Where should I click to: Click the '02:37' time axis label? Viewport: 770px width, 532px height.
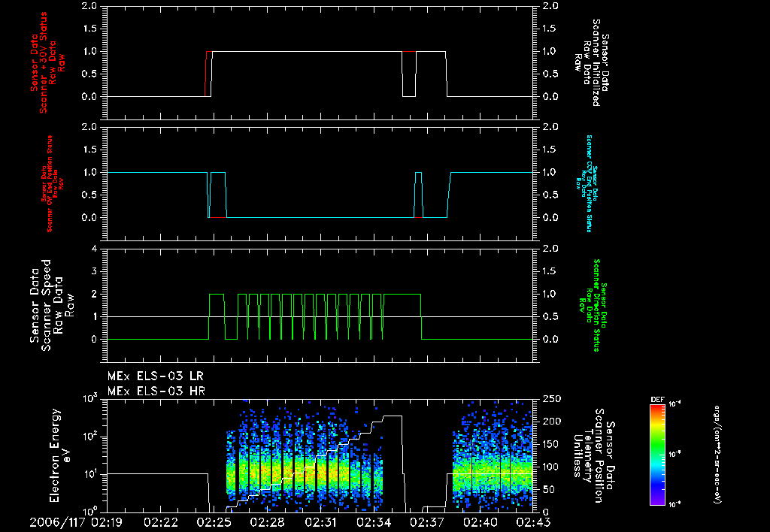click(427, 522)
